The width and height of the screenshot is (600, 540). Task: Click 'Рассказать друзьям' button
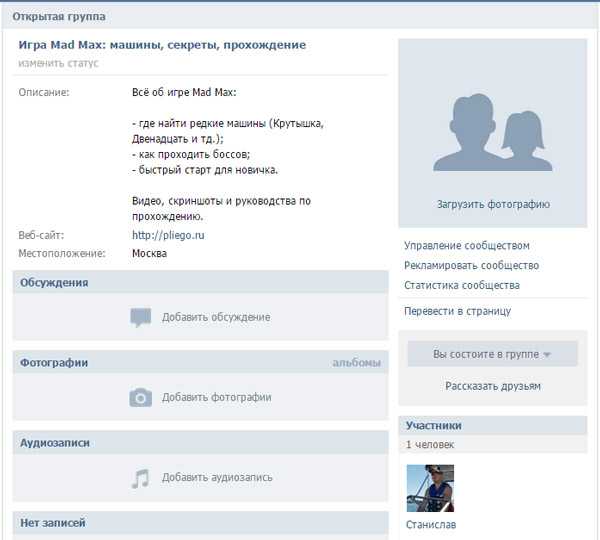point(493,386)
